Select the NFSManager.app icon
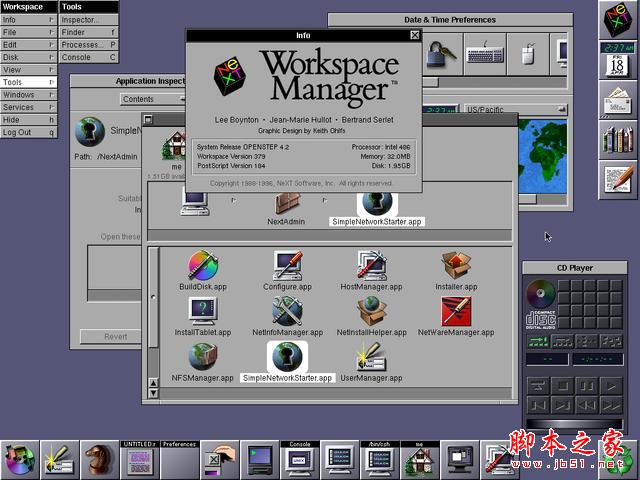This screenshot has height=480, width=640. (x=203, y=357)
